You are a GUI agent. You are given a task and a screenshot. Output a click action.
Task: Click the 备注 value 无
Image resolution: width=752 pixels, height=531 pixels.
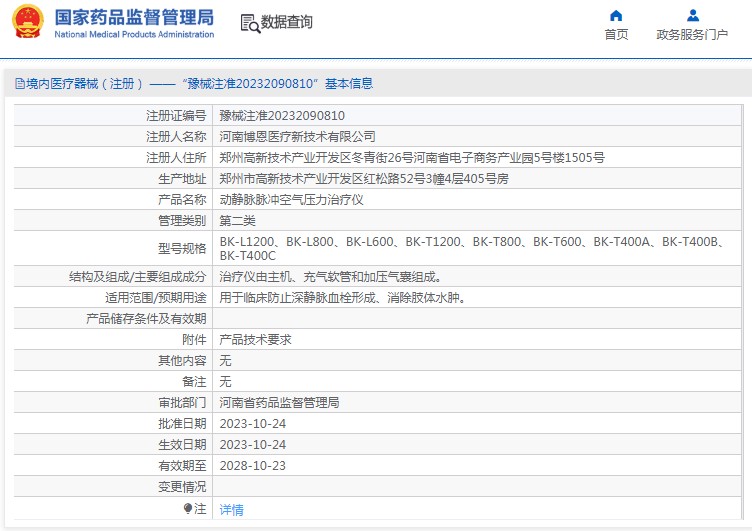[x=225, y=382]
